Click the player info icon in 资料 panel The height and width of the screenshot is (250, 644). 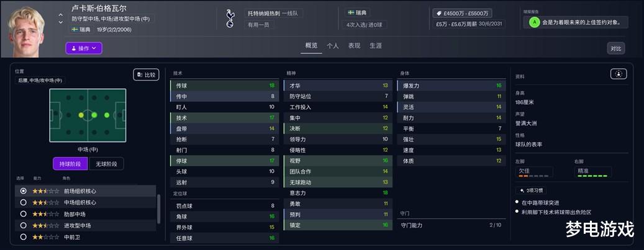click(618, 74)
